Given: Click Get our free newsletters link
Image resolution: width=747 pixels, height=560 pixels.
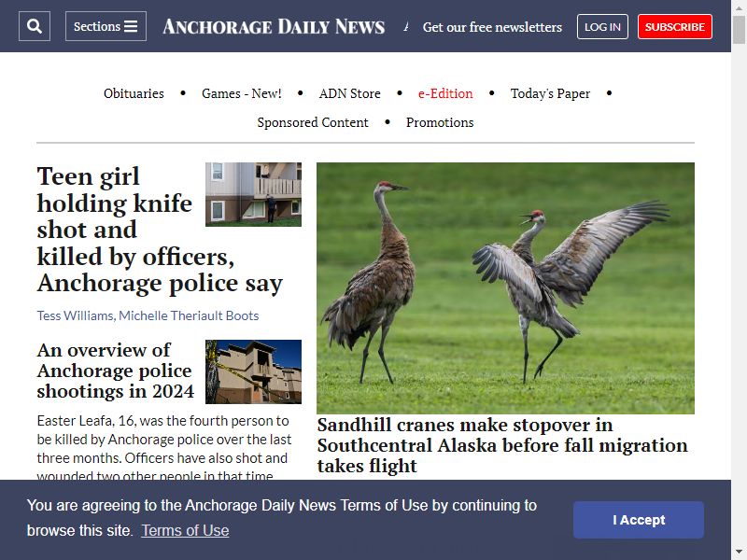Looking at the screenshot, I should 492,27.
